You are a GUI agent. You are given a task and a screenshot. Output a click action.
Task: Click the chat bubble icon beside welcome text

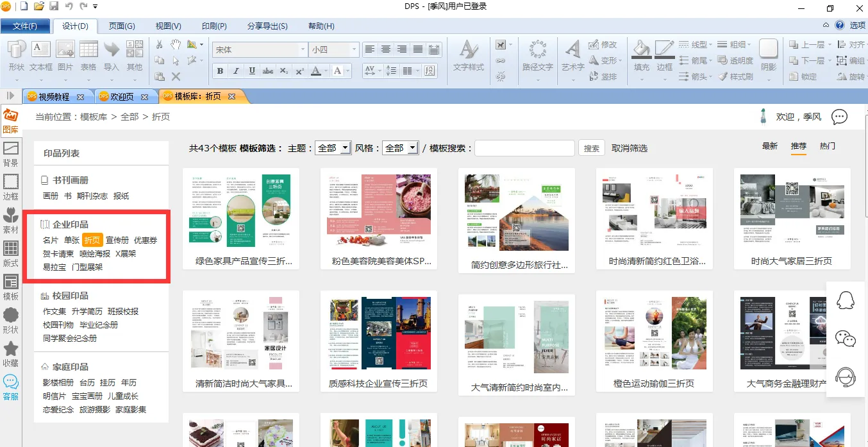pos(839,117)
